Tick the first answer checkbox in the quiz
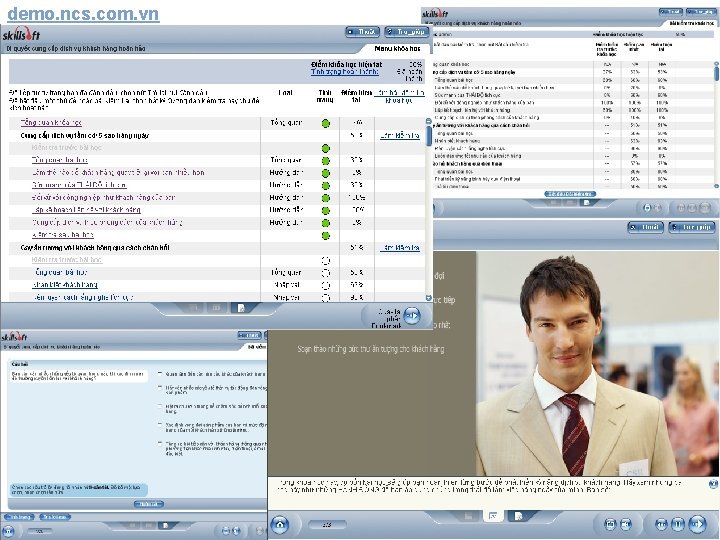Screen dimensions: 720x540 (160, 374)
